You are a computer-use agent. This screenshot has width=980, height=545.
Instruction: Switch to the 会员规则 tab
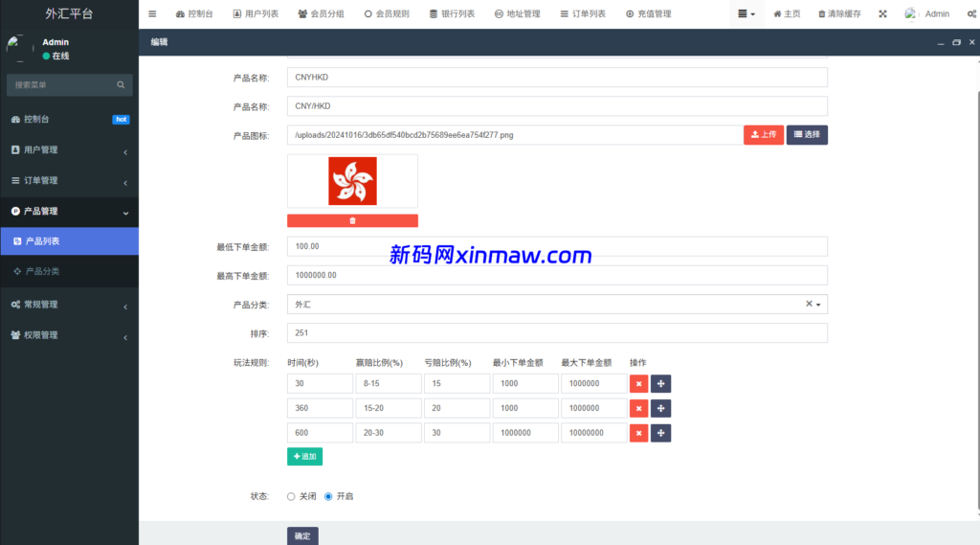coord(387,13)
